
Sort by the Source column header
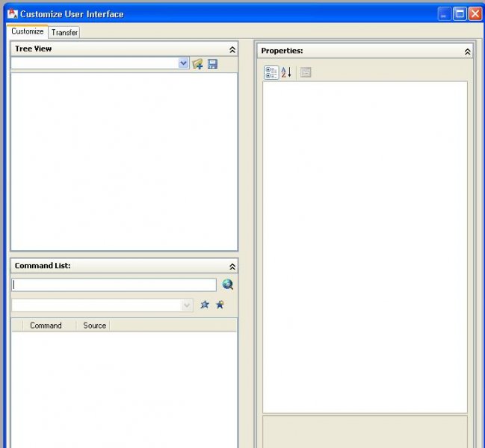(x=93, y=326)
